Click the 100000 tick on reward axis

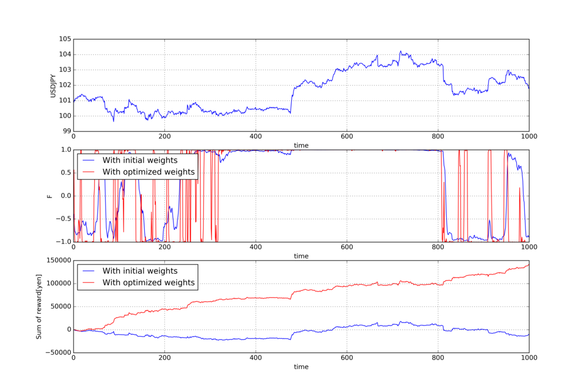(x=59, y=284)
